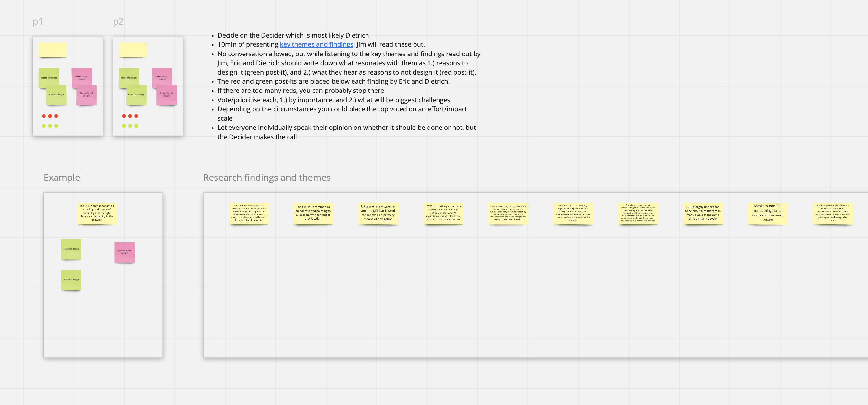Screen dimensions: 868x405
Task: Click the p2 frame label
Action: 118,21
